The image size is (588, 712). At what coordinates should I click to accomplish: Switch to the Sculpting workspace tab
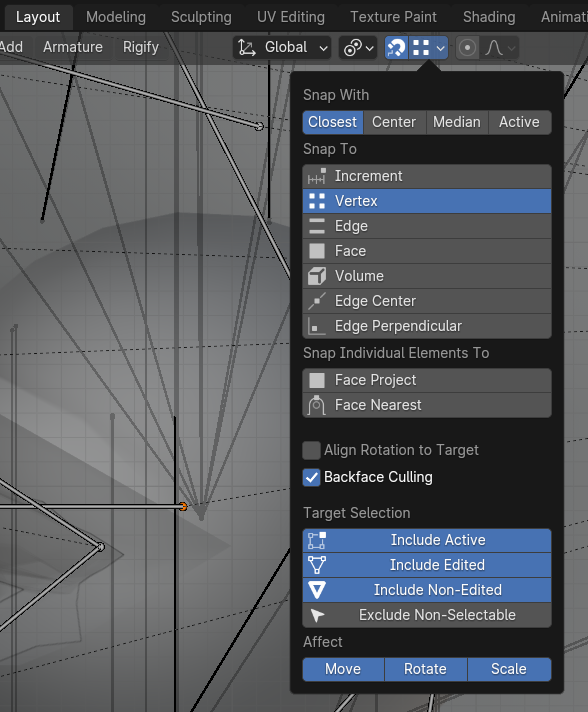click(201, 17)
